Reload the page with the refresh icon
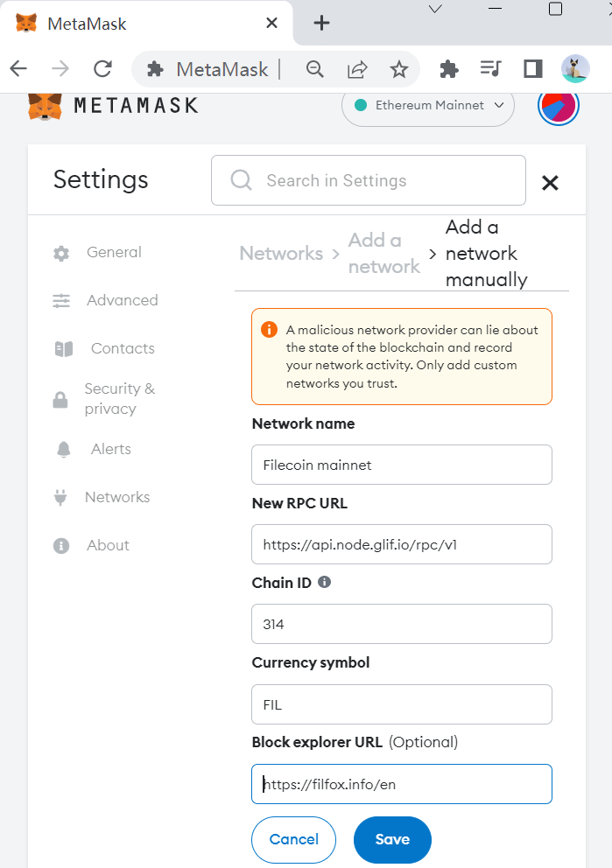The height and width of the screenshot is (868, 612). click(102, 69)
